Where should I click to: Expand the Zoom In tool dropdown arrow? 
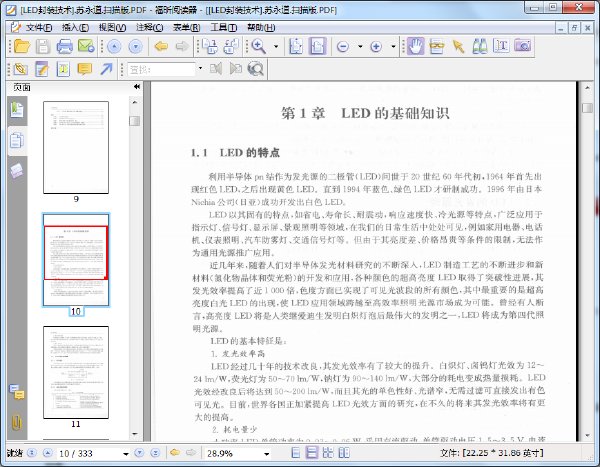pos(276,47)
